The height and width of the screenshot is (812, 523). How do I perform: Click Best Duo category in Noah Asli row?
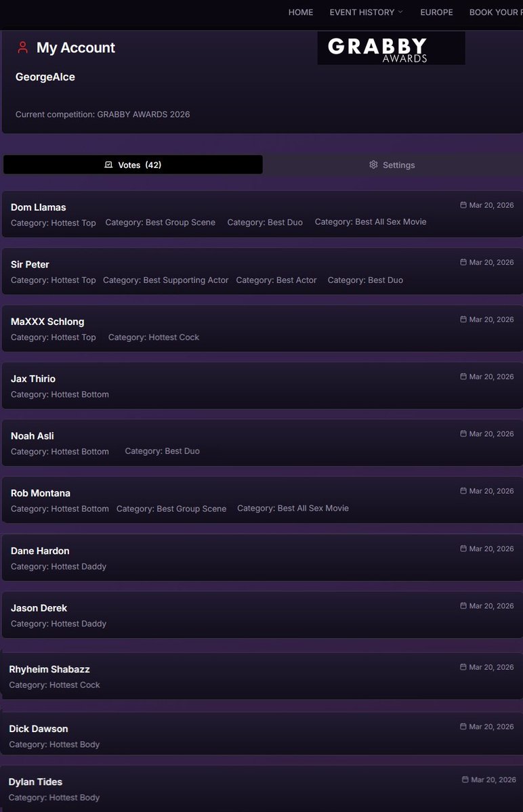[x=162, y=451]
